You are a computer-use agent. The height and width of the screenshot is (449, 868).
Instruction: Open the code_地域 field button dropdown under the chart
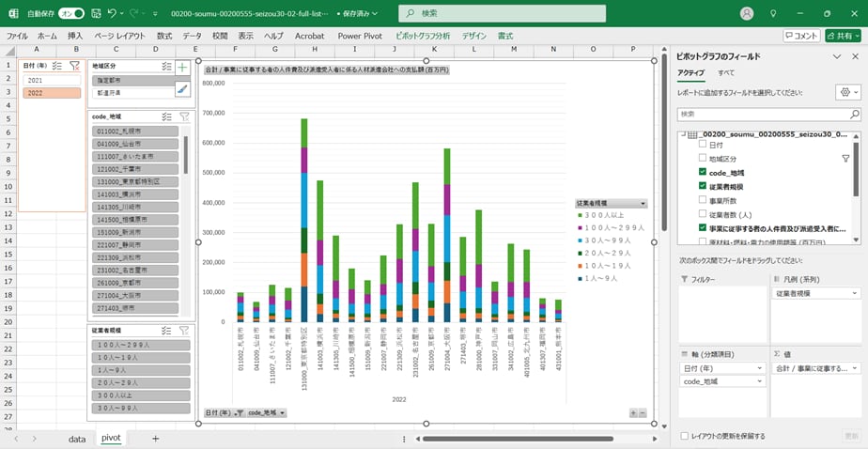tap(282, 412)
